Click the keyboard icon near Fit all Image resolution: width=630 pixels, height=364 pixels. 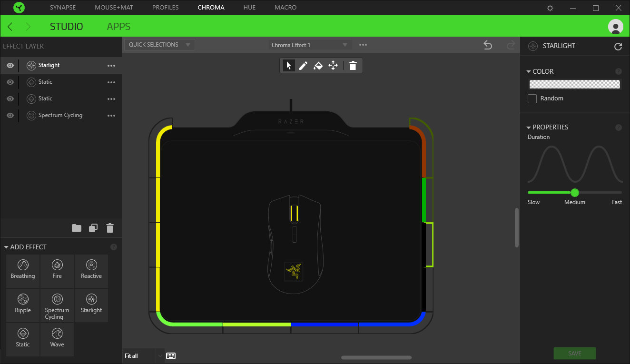click(171, 356)
